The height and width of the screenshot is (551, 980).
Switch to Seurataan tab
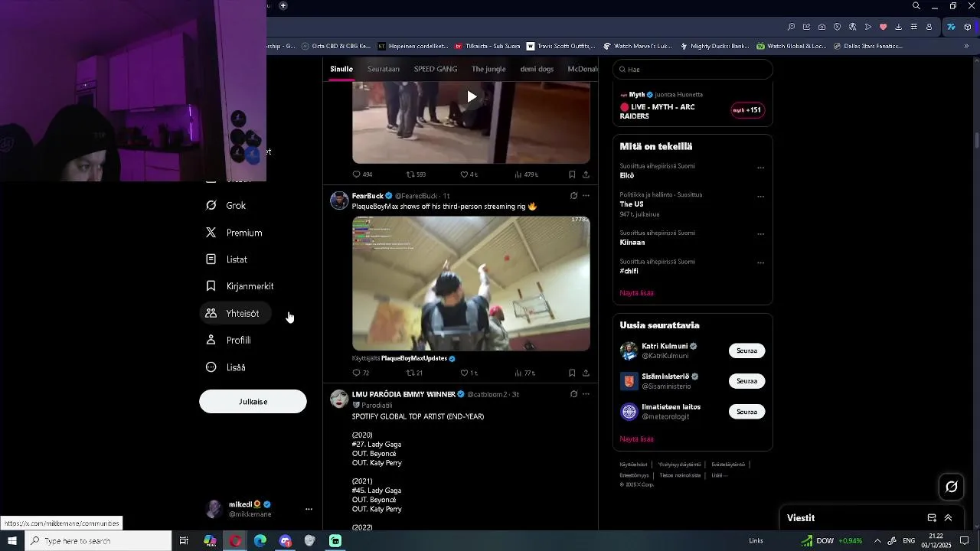(384, 69)
